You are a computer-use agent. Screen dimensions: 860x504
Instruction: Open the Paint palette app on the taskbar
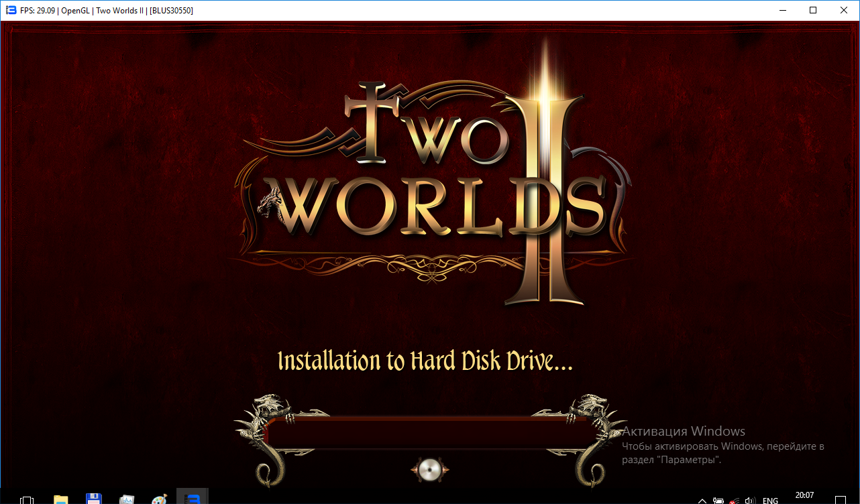coord(159,499)
